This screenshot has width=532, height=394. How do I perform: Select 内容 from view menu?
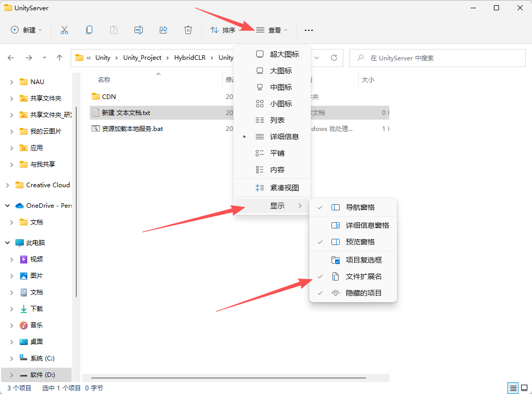pyautogui.click(x=272, y=170)
